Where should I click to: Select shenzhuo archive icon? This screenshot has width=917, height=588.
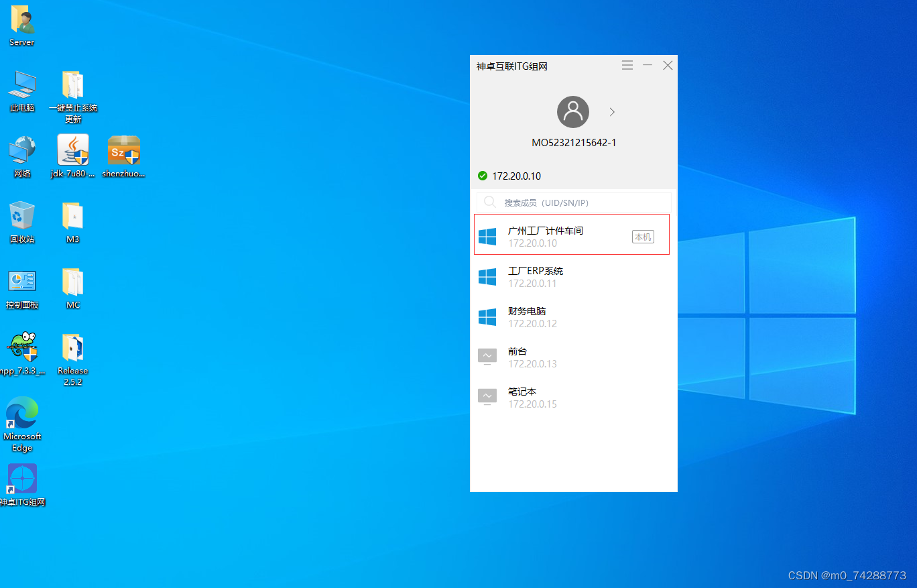(124, 157)
